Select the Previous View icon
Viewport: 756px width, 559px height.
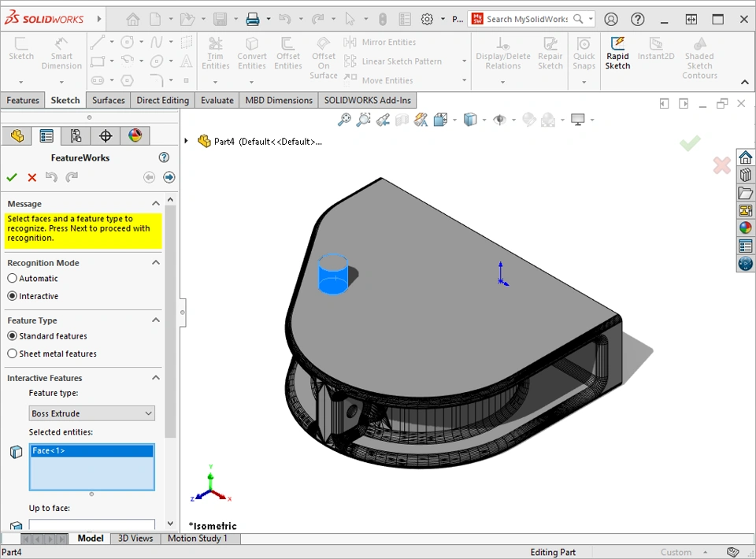pos(383,120)
